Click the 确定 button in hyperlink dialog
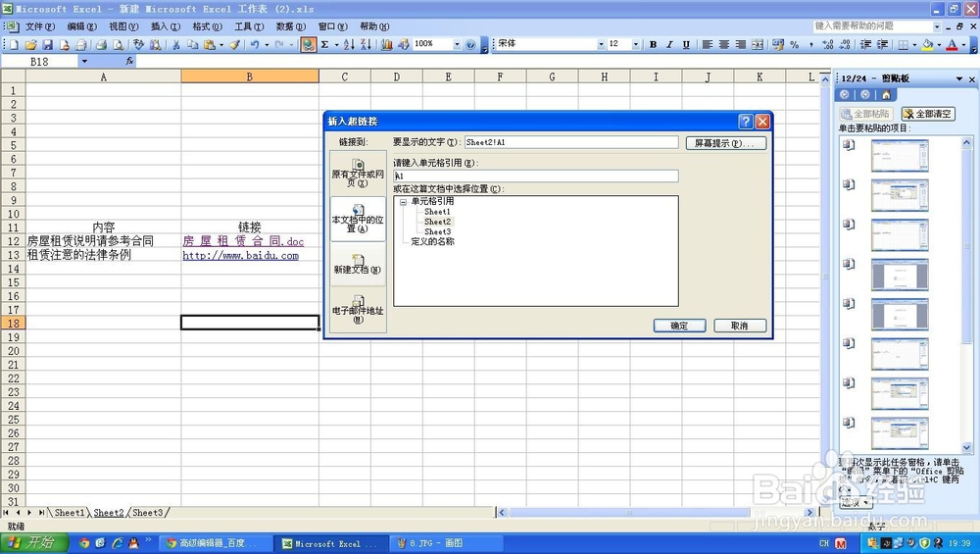The image size is (980, 554). [x=679, y=326]
